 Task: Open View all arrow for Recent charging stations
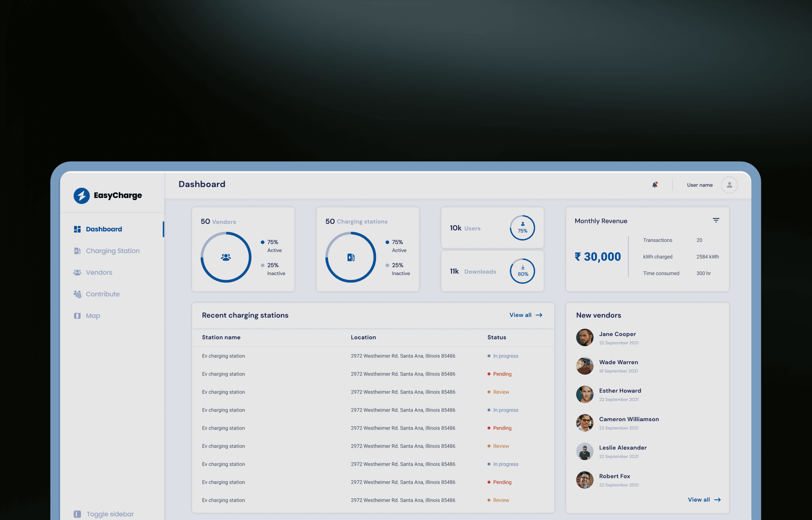(x=538, y=315)
